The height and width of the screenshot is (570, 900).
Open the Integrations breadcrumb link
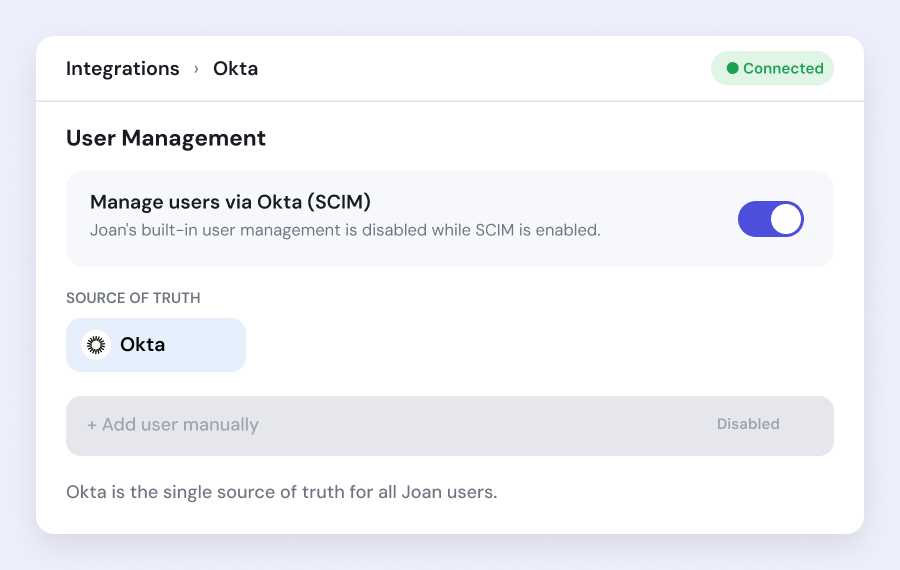[122, 68]
